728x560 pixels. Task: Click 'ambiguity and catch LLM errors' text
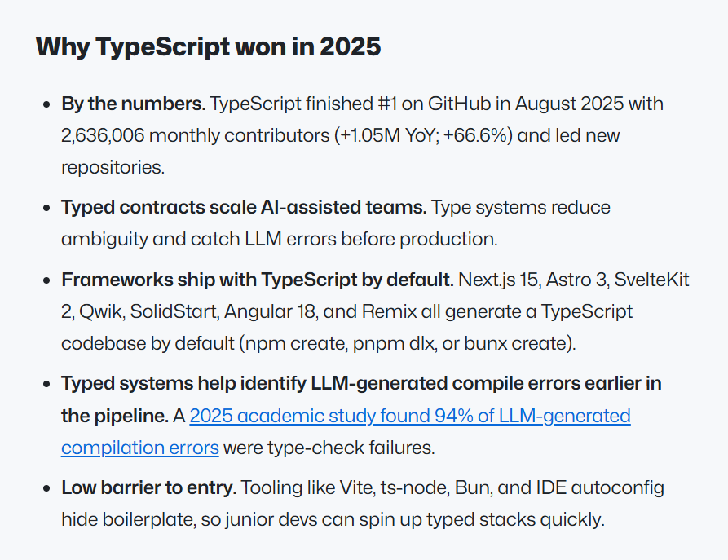(199, 239)
